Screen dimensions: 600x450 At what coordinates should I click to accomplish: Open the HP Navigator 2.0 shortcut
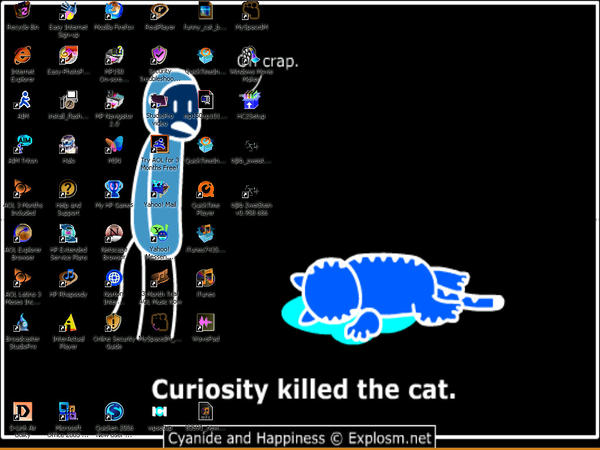tap(114, 100)
